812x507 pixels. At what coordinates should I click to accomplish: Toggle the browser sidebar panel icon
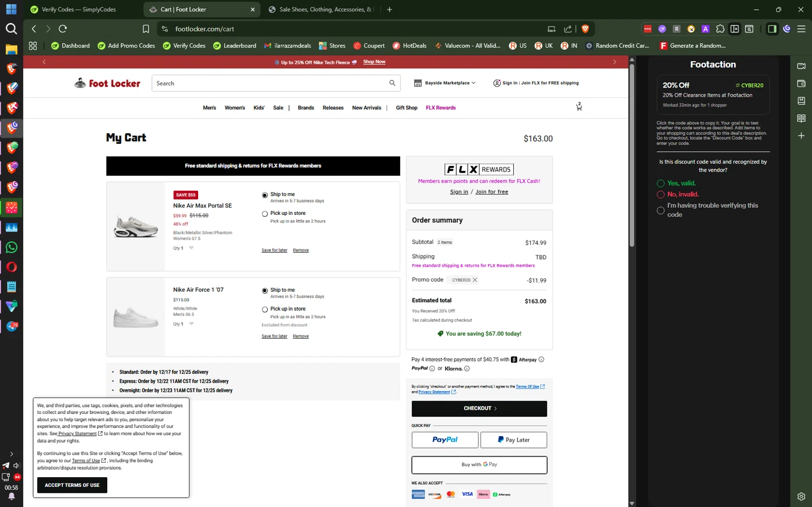[772, 29]
